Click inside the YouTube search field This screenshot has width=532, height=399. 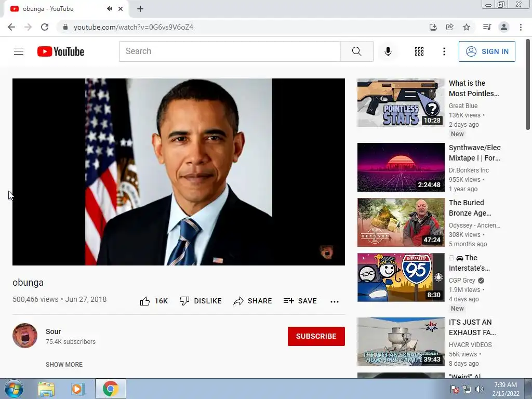click(x=230, y=51)
